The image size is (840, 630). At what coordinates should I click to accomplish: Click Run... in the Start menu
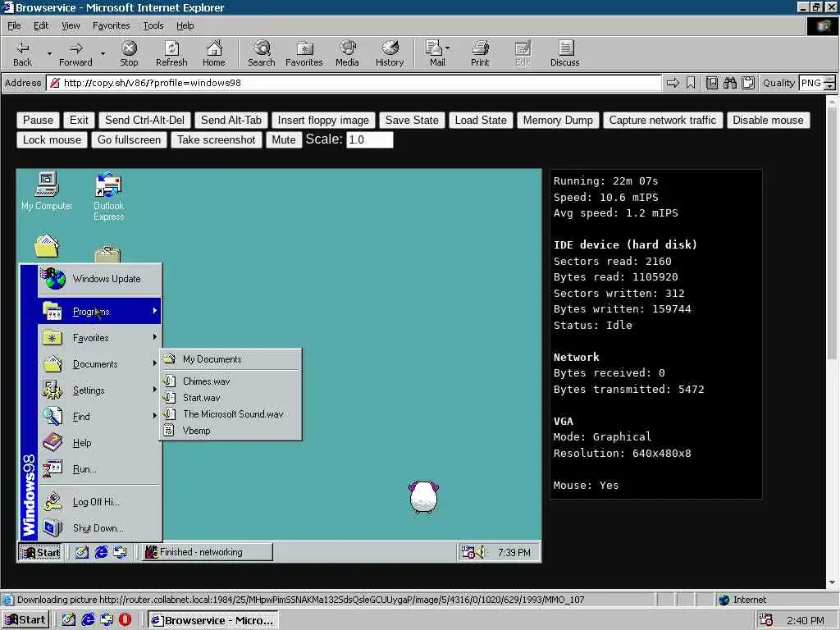point(99,468)
